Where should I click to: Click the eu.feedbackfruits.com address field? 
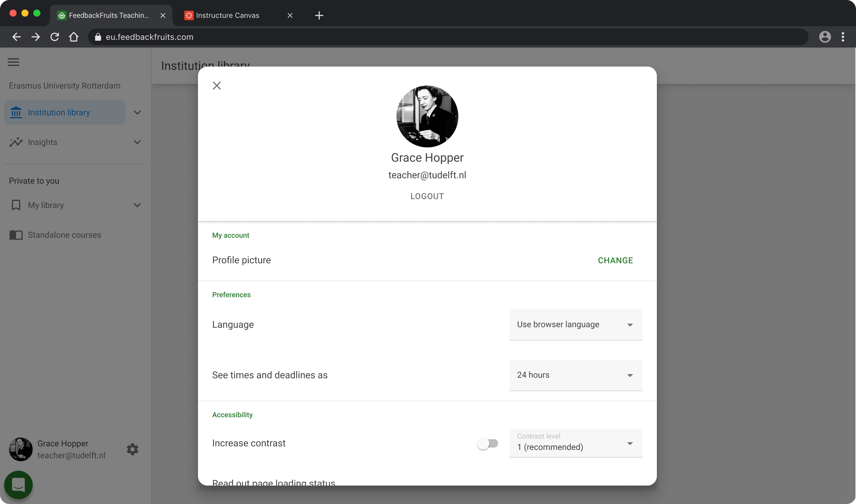(448, 37)
